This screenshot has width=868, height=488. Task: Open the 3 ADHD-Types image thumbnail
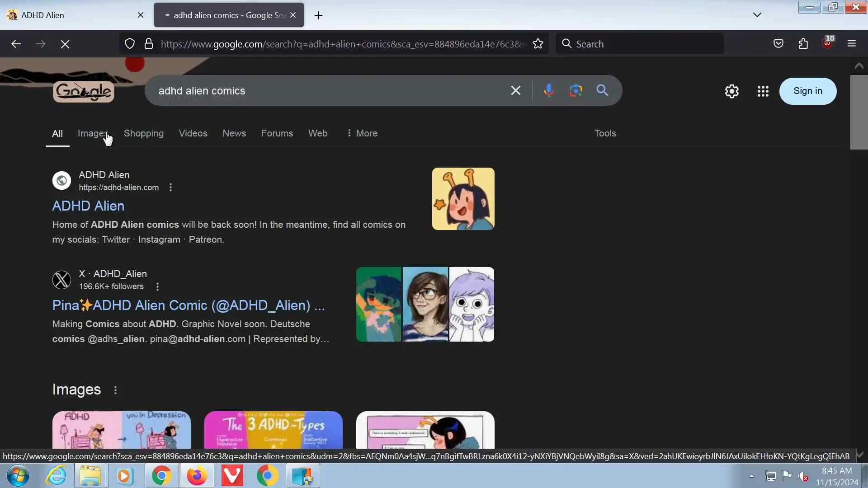(273, 429)
